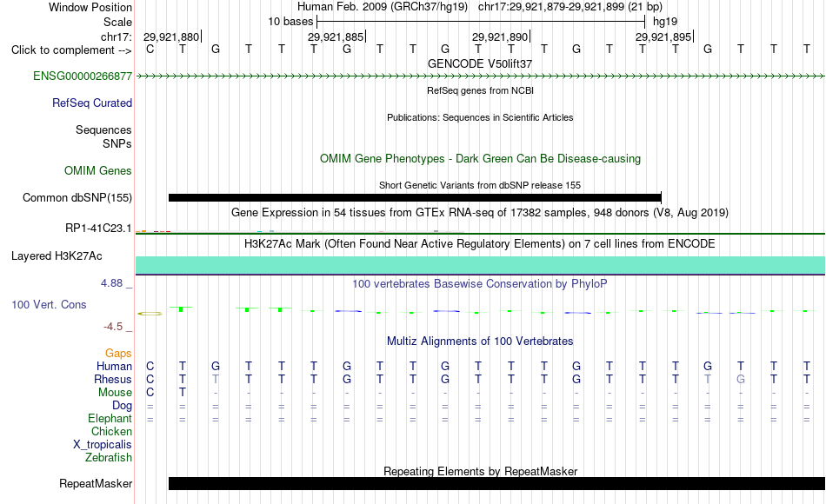Click the first base C in sequence row
The height and width of the screenshot is (504, 826).
(150, 50)
